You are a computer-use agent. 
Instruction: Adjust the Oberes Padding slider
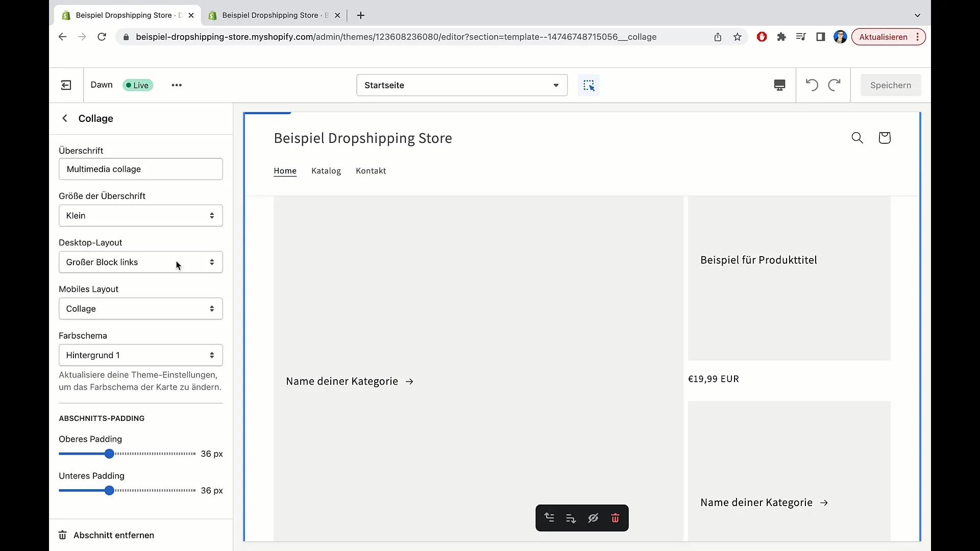pyautogui.click(x=110, y=454)
